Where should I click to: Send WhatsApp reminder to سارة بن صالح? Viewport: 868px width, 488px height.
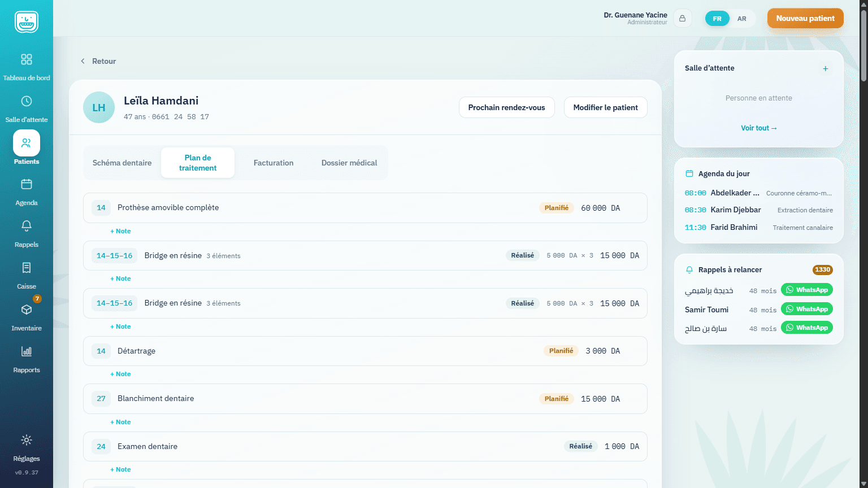(807, 328)
